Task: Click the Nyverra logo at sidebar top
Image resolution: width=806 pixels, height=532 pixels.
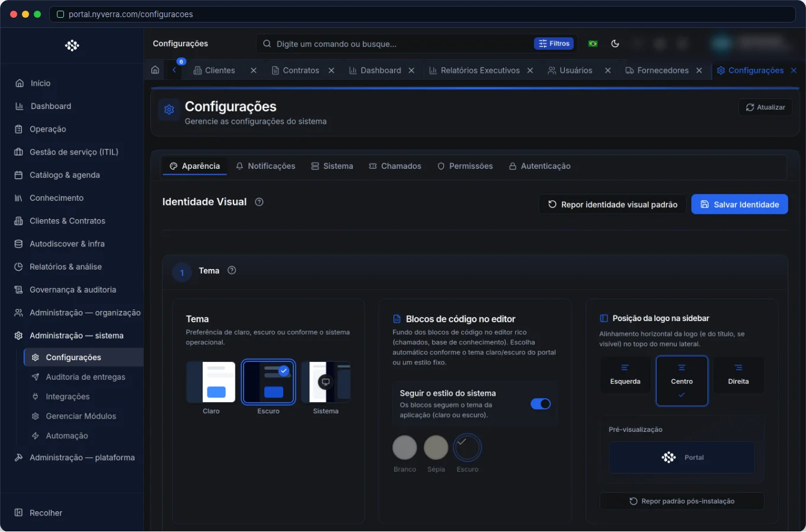Action: (x=72, y=46)
